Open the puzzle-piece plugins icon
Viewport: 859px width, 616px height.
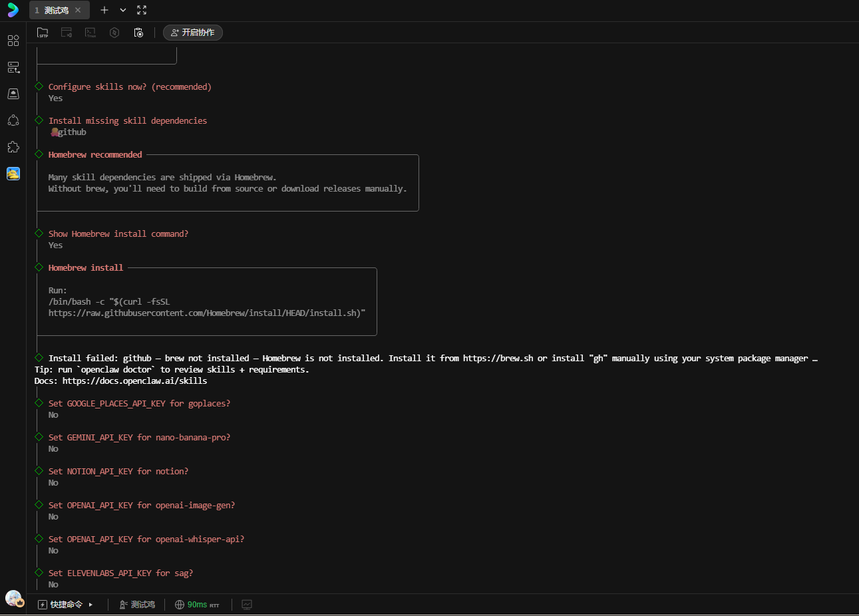coord(13,147)
